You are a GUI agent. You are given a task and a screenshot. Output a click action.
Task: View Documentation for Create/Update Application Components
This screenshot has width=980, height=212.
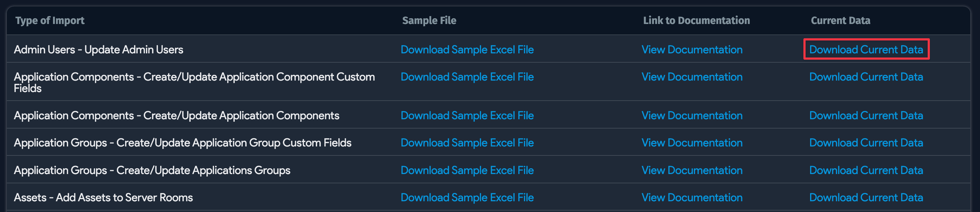tap(692, 116)
